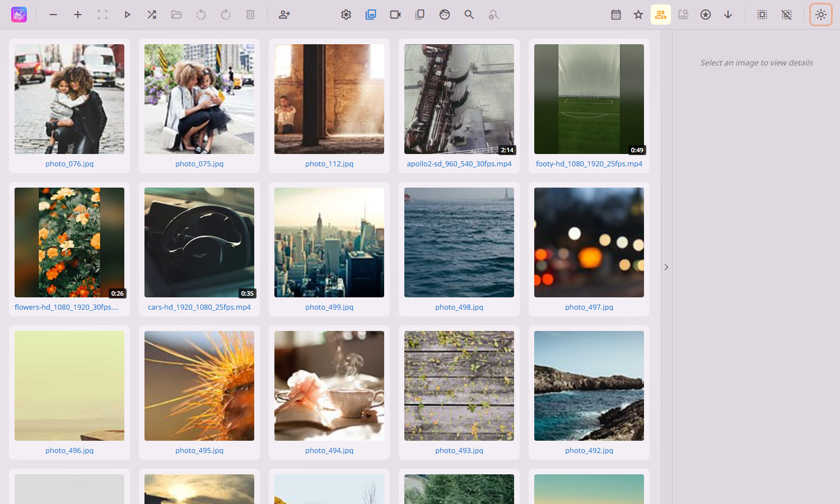Start a slideshow with the play icon
This screenshot has width=840, height=504.
click(x=127, y=15)
